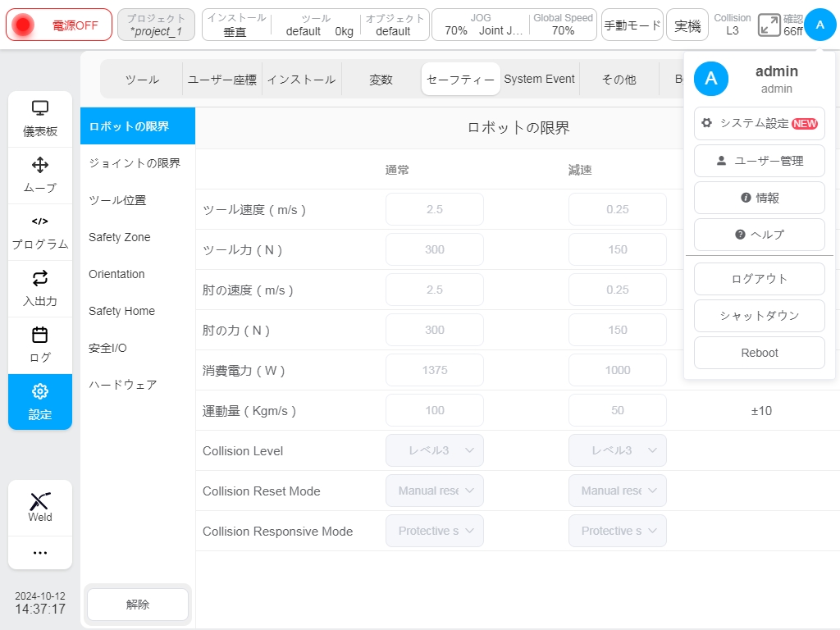840x630 pixels.
Task: Open the 減速 Collision Reset Mode dropdown
Action: [618, 491]
